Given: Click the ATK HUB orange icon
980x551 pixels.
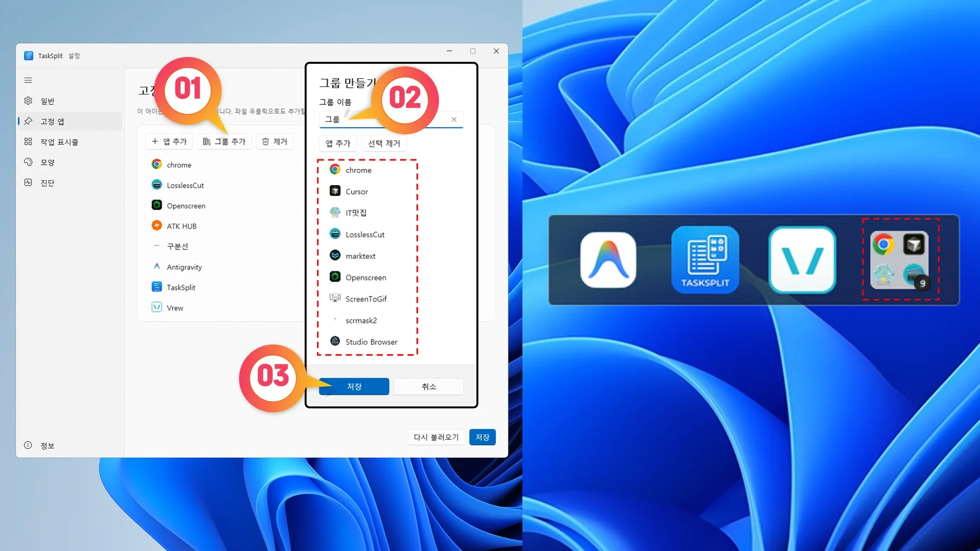Looking at the screenshot, I should (x=157, y=226).
